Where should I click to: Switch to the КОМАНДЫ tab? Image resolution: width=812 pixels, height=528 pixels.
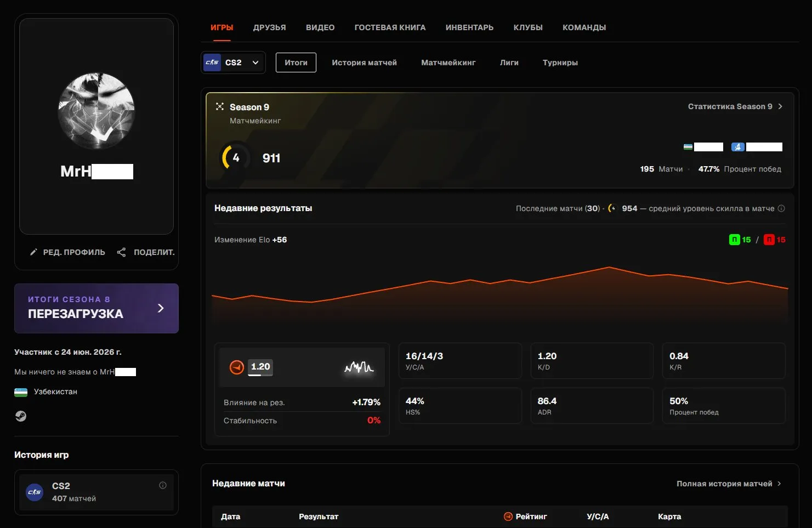pos(584,27)
